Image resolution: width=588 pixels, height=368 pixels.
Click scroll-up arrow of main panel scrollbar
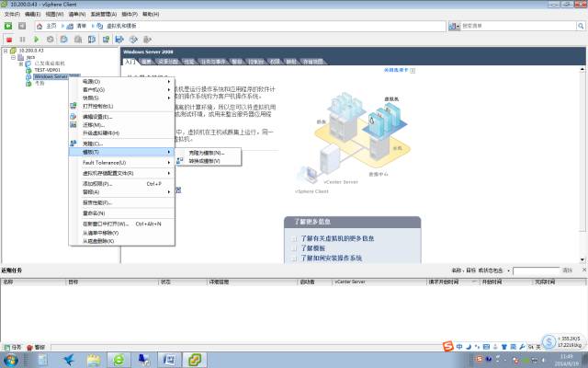pos(582,70)
